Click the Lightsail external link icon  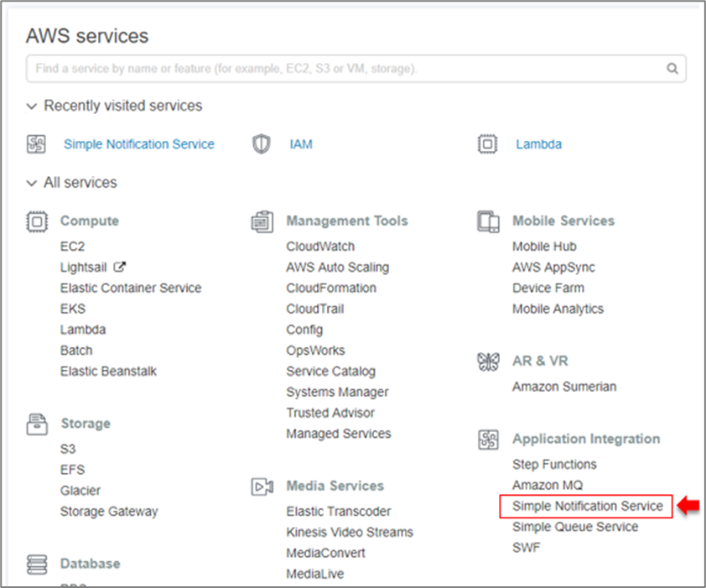(119, 267)
